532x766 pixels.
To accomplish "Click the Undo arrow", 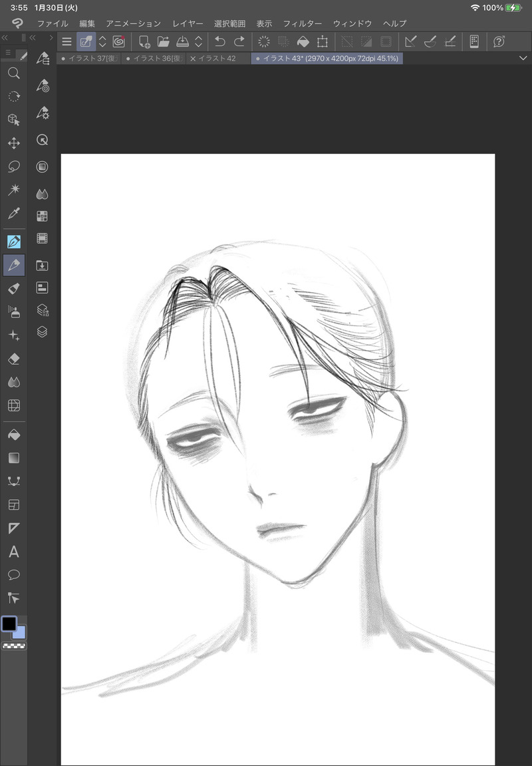I will [219, 41].
